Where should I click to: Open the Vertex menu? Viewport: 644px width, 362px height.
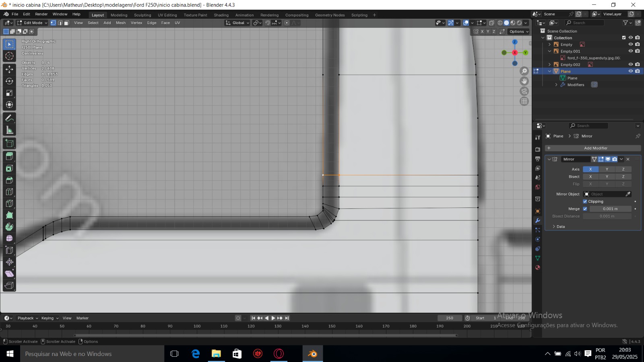point(136,23)
